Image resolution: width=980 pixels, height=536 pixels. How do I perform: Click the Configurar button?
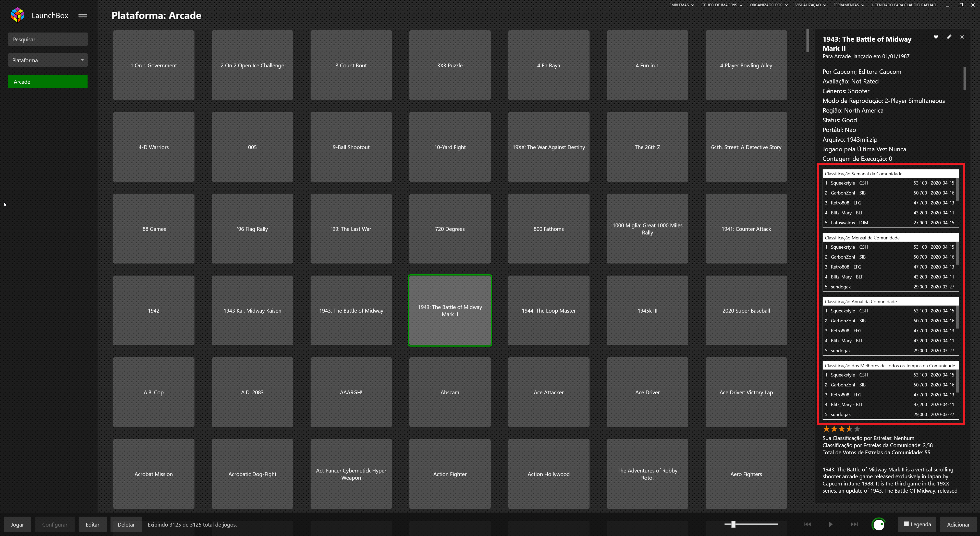pos(55,524)
